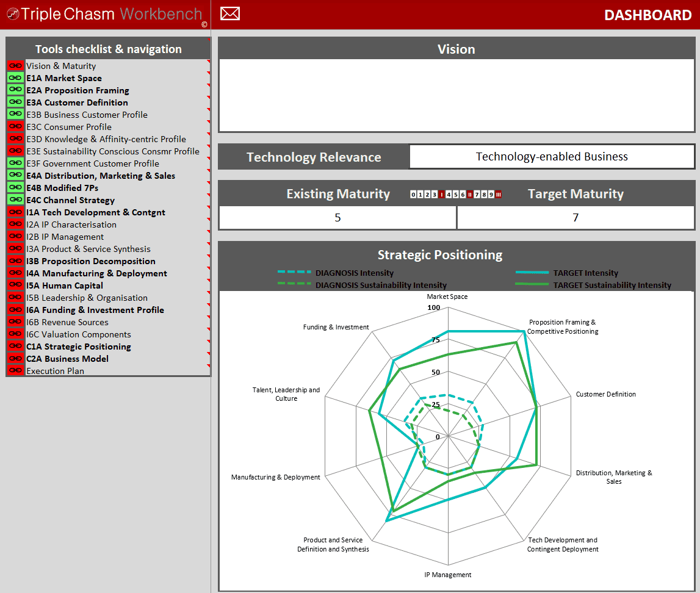Click link icon next to Execution Plan
Image resolution: width=700 pixels, height=593 pixels.
pyautogui.click(x=15, y=371)
